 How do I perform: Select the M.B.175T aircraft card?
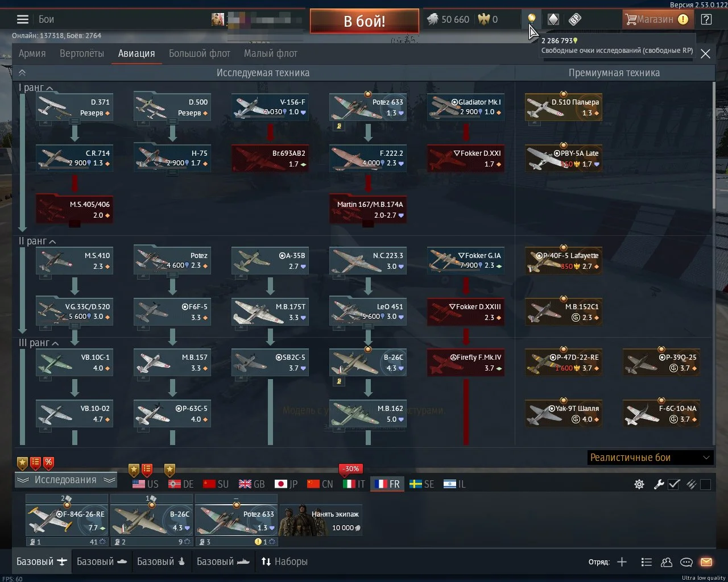click(270, 311)
